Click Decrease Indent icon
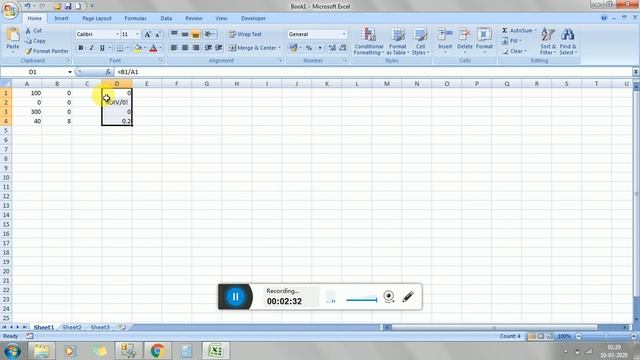 [208, 48]
